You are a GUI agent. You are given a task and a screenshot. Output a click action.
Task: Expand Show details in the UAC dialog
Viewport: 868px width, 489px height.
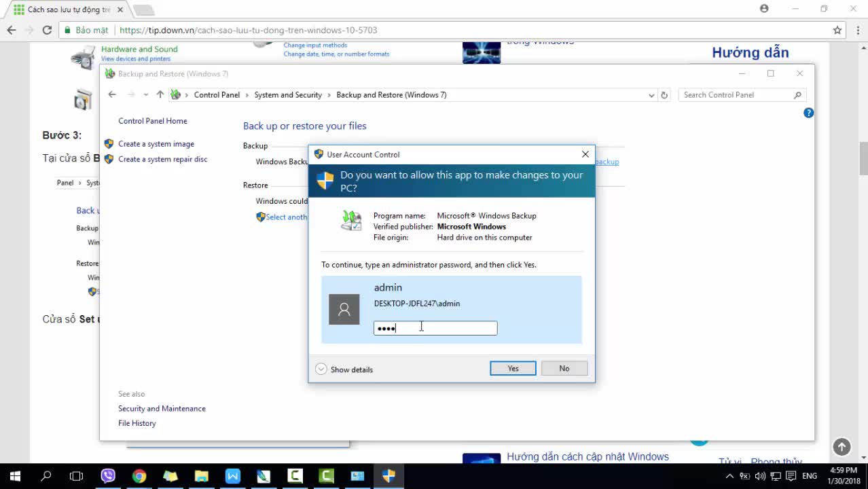(344, 369)
